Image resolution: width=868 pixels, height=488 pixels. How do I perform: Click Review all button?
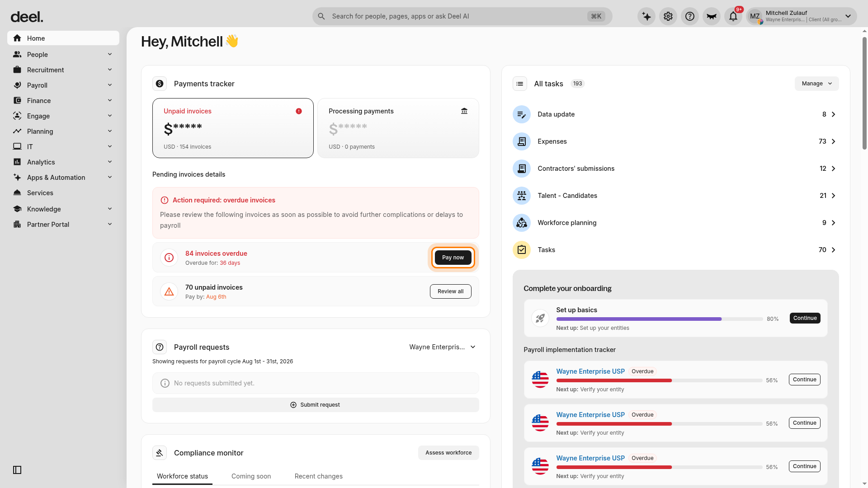451,291
